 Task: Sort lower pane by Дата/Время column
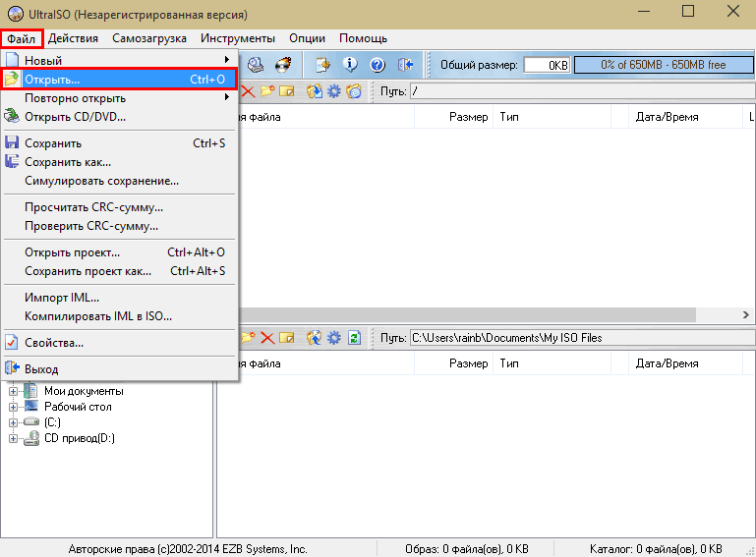[x=685, y=363]
